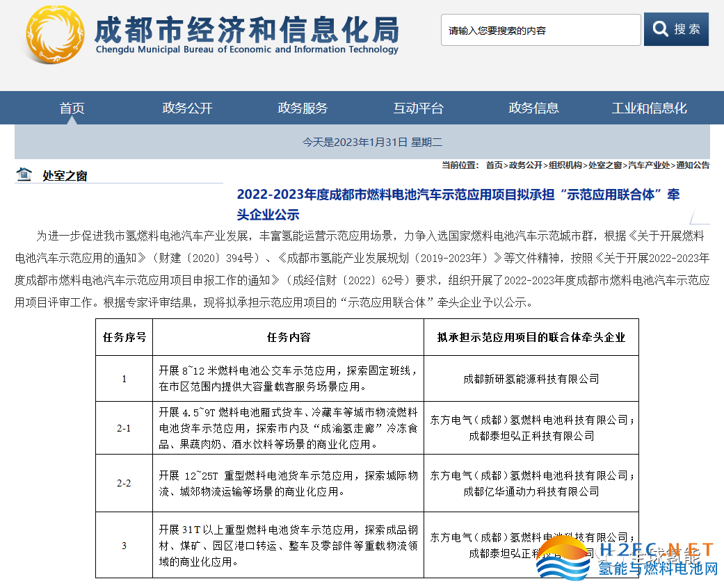Click the 搜索 search button
Viewport: 724px width, 588px height.
676,29
